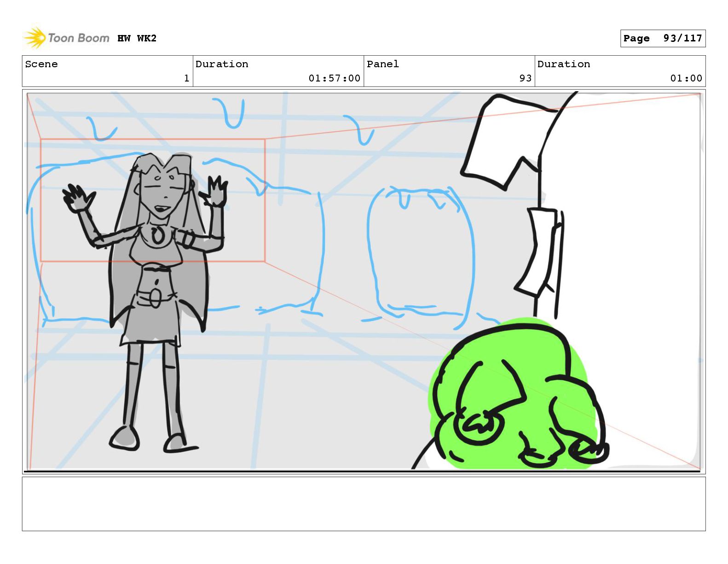Image resolution: width=728 pixels, height=564 pixels.
Task: Click the storyboard panel drawing thumbnail
Action: coord(364,282)
